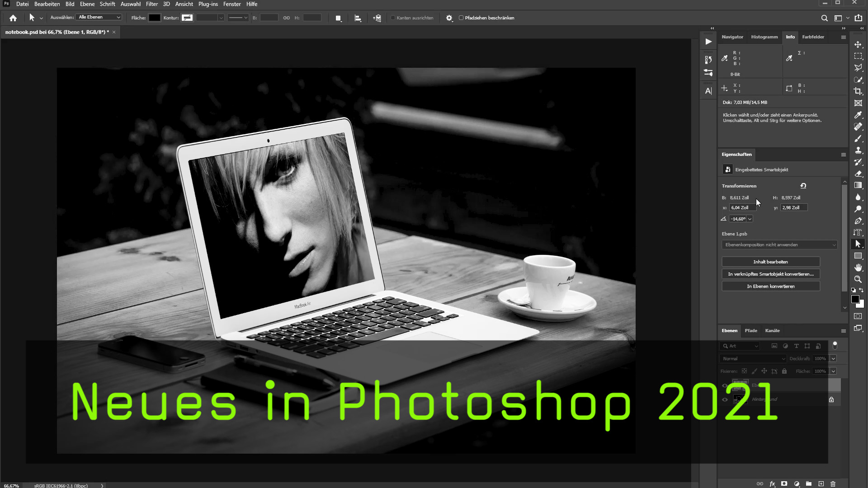The image size is (868, 488).
Task: Click the Home icon in options bar
Action: 13,18
